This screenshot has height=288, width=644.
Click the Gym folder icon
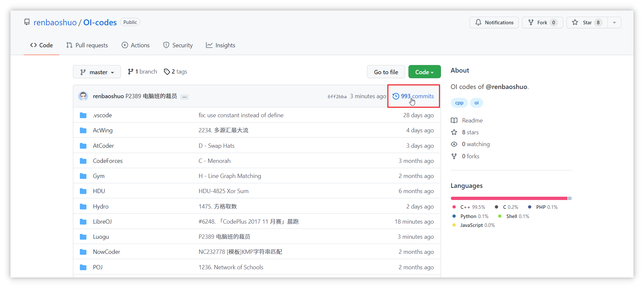[x=83, y=176]
